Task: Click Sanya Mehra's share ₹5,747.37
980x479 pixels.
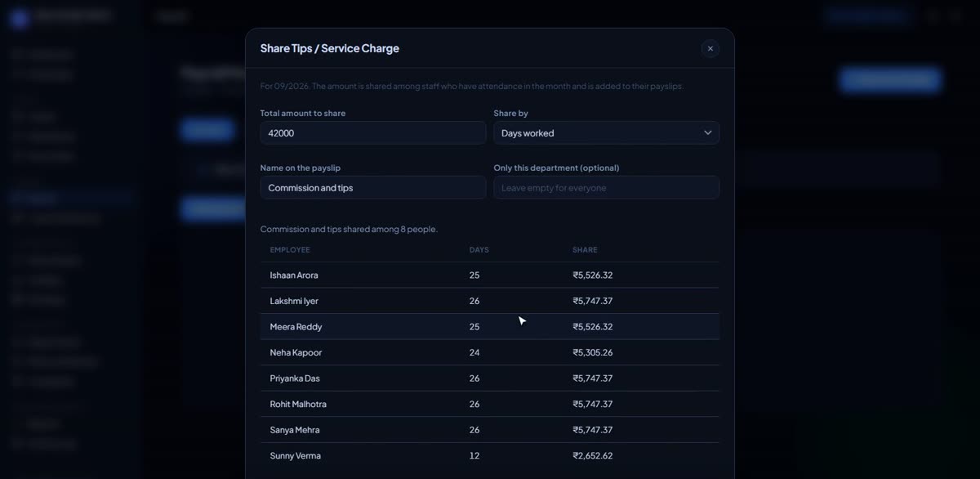Action: pos(593,430)
